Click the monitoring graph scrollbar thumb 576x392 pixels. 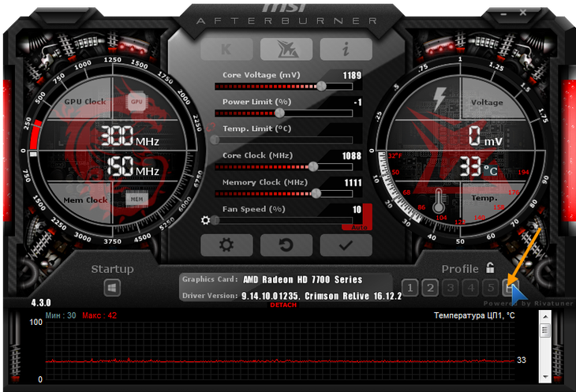coord(545,330)
